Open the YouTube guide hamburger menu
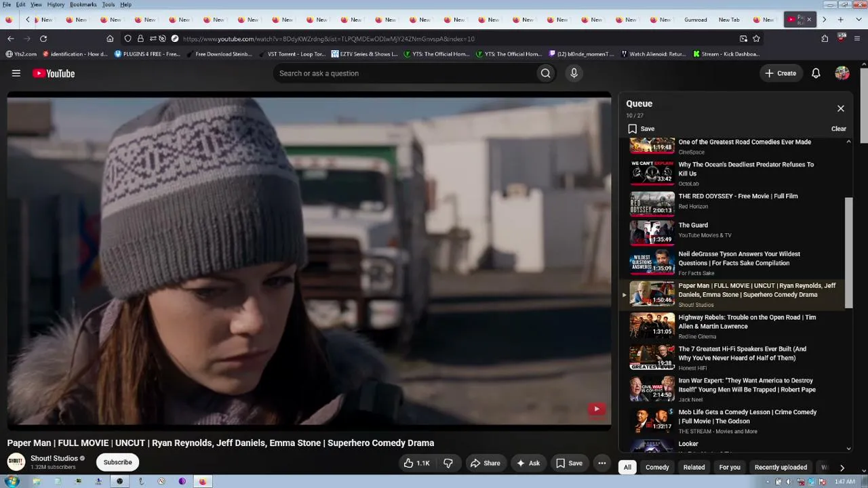868x488 pixels. pyautogui.click(x=16, y=73)
